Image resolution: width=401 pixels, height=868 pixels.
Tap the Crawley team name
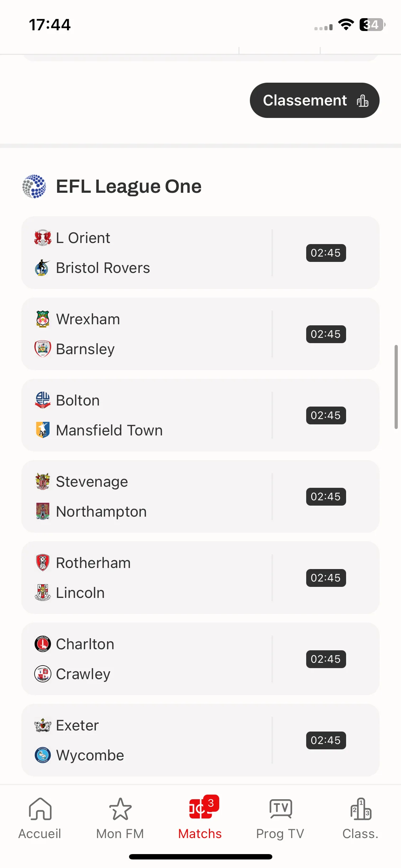[x=83, y=674]
